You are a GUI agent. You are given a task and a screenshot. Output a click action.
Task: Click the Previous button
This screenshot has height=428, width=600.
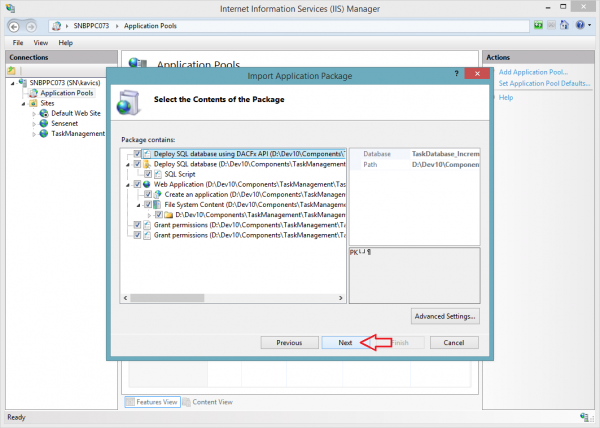point(289,343)
